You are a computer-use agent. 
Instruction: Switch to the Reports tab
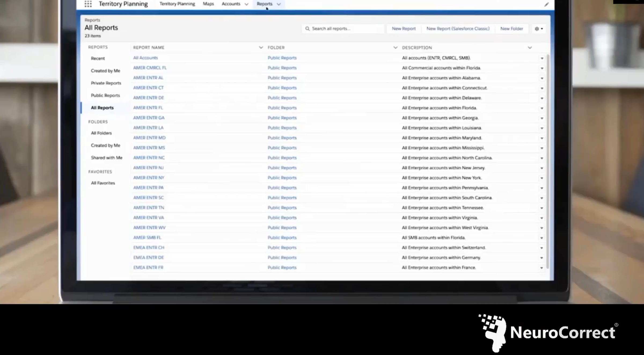click(x=264, y=4)
